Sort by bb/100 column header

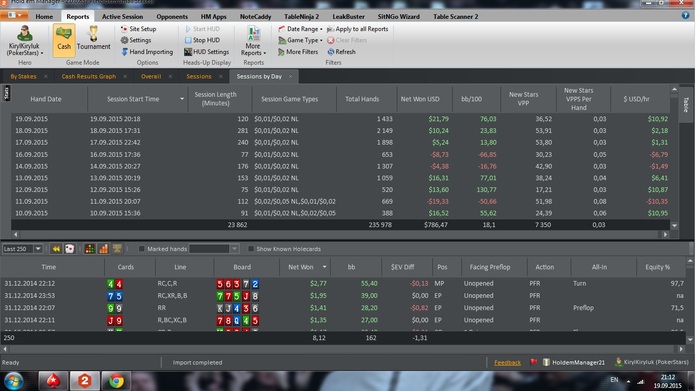pos(471,99)
